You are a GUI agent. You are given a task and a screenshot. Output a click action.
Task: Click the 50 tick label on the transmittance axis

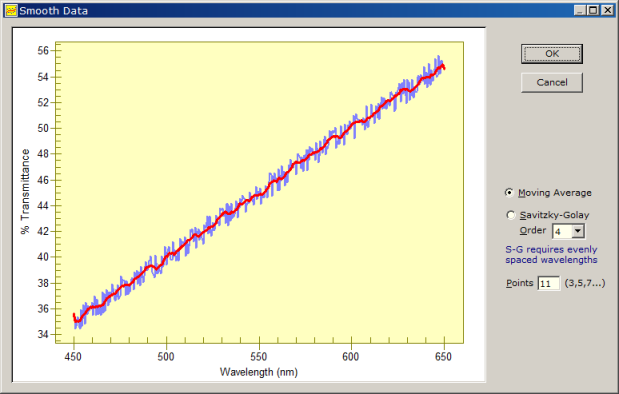(x=43, y=128)
